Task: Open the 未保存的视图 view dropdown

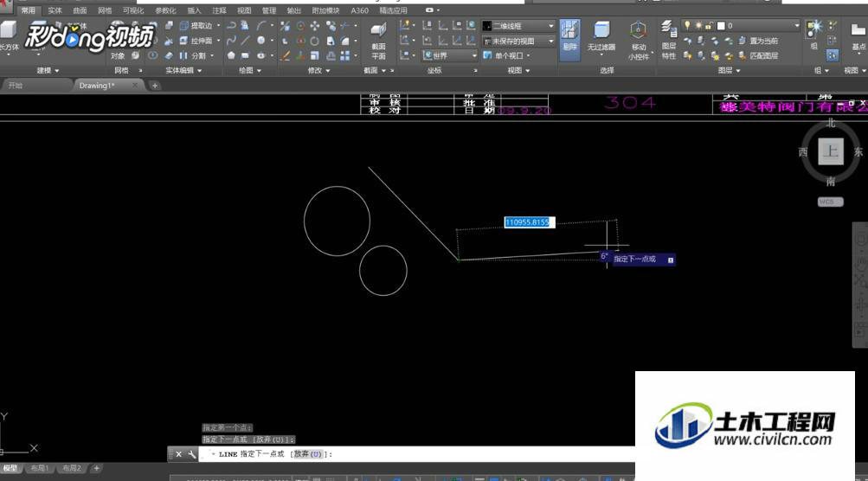Action: (x=518, y=41)
